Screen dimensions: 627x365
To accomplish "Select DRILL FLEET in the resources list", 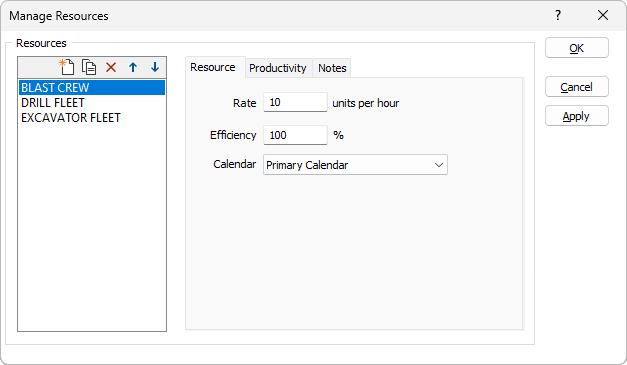I will point(92,103).
